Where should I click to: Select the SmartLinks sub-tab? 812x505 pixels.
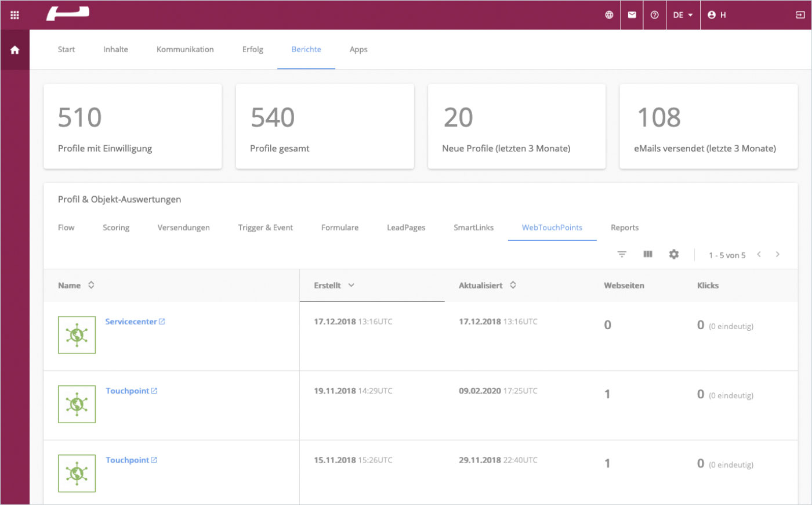click(x=473, y=228)
